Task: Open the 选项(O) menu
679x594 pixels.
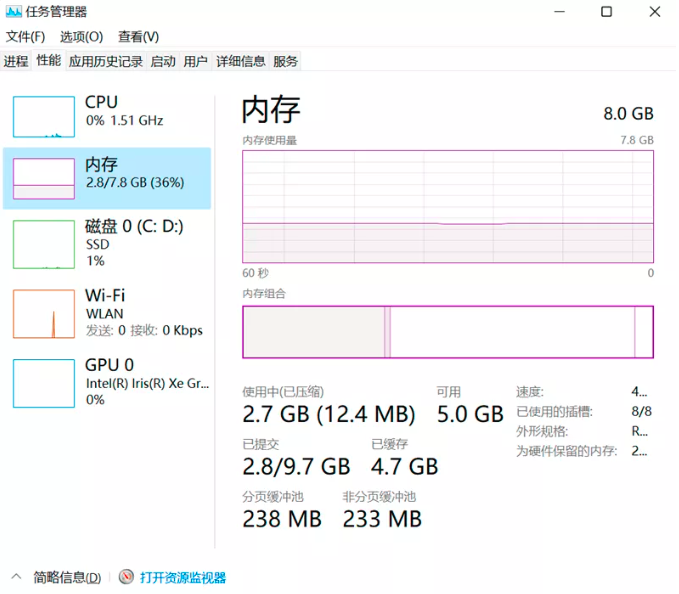Action: tap(81, 37)
